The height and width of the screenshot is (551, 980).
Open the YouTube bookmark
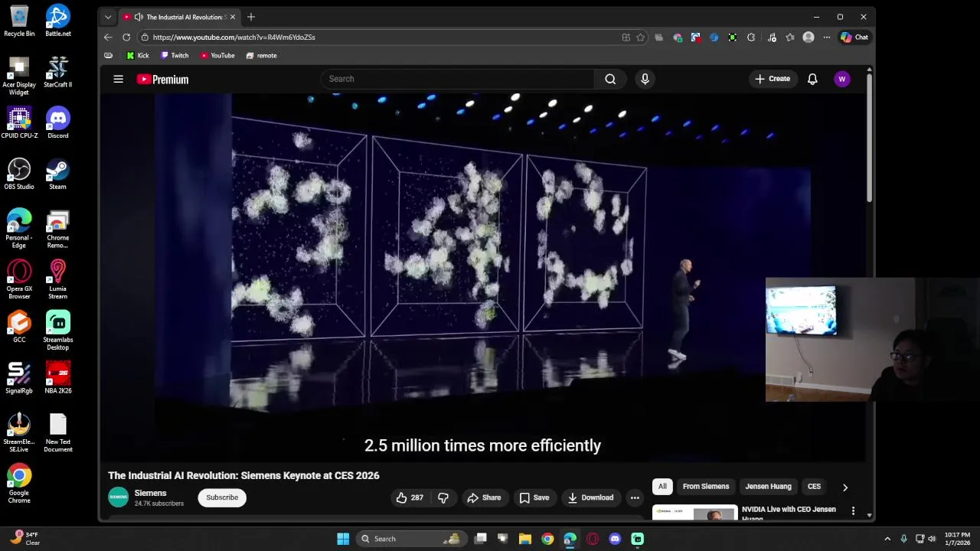click(217, 55)
